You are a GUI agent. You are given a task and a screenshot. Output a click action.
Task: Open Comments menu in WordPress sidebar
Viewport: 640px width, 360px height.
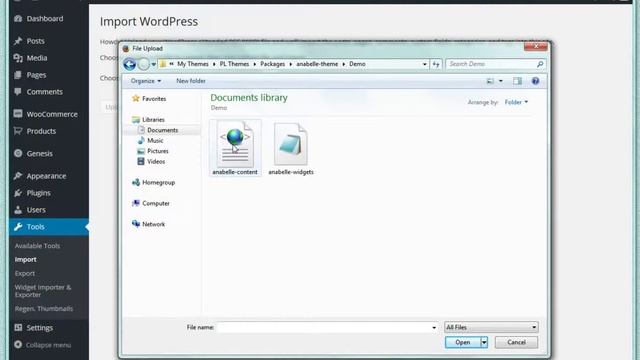tap(44, 92)
